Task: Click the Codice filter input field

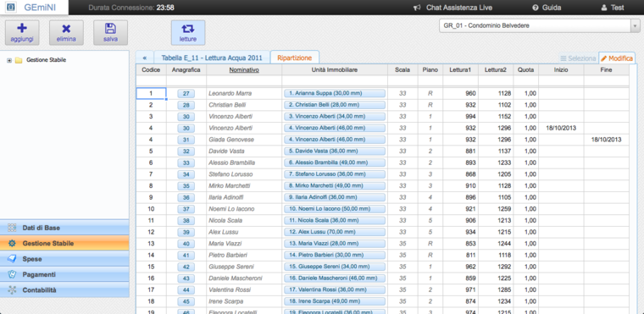Action: tap(151, 80)
